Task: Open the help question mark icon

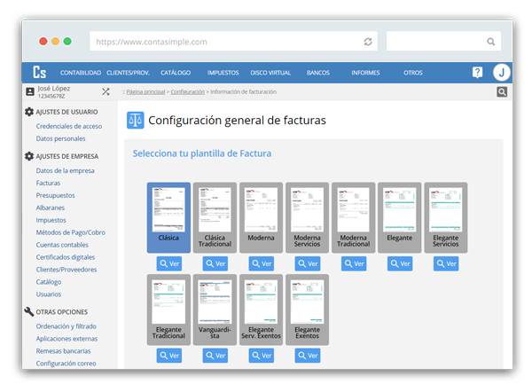Action: click(x=477, y=73)
